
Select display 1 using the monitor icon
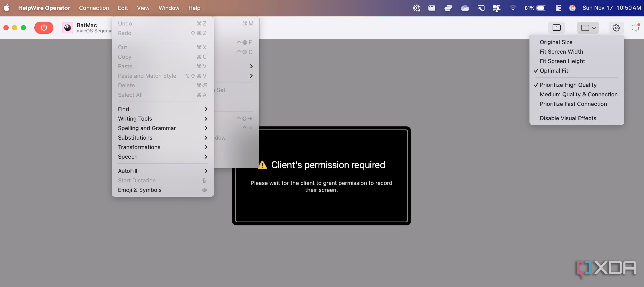(x=556, y=27)
